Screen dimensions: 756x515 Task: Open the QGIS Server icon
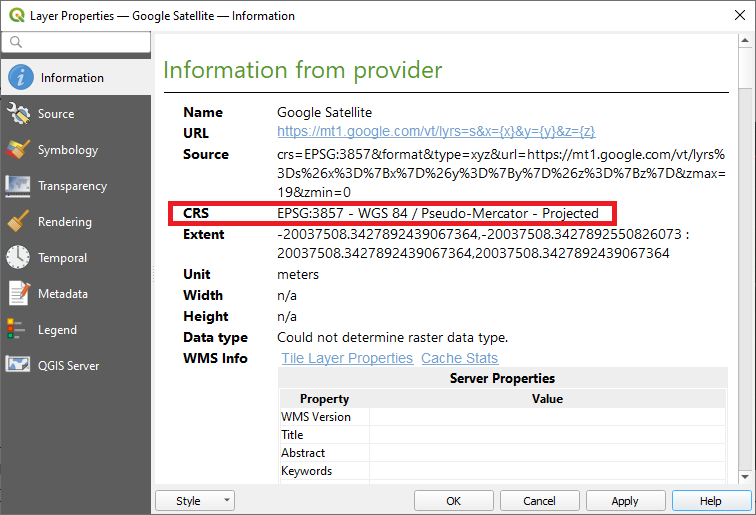19,365
